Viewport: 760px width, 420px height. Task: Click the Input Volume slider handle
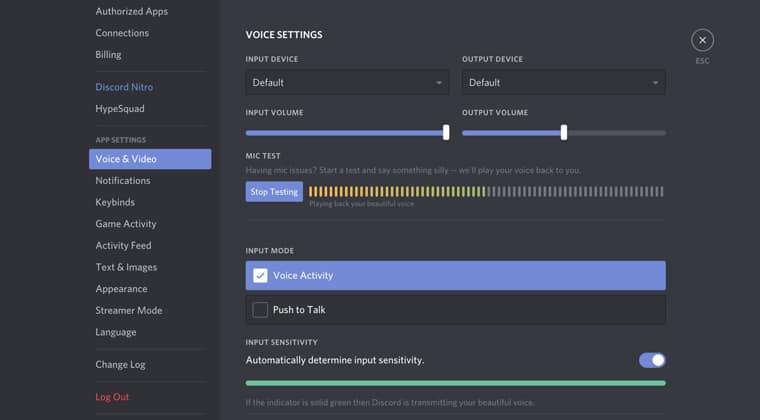[446, 132]
